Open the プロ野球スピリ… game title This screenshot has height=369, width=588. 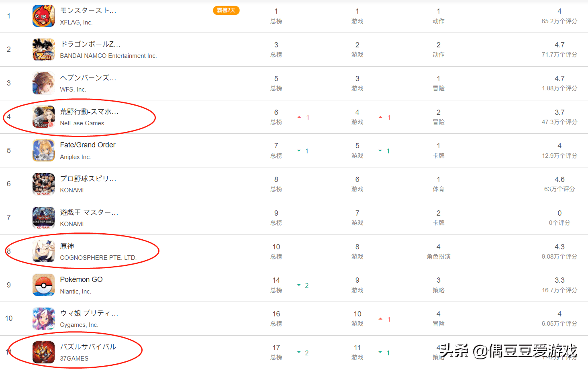(88, 179)
